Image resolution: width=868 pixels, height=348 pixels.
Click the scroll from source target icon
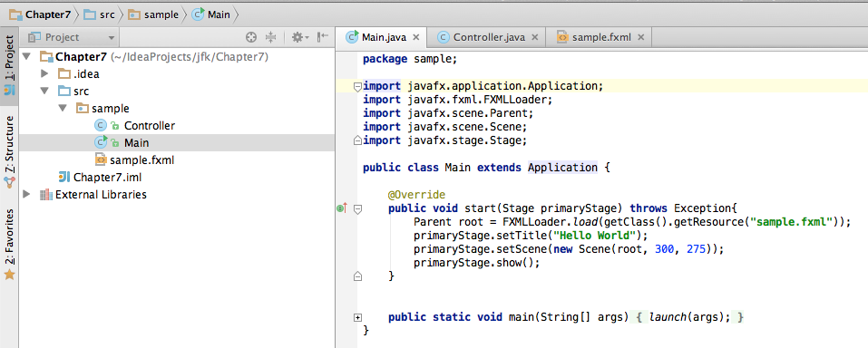pos(251,37)
